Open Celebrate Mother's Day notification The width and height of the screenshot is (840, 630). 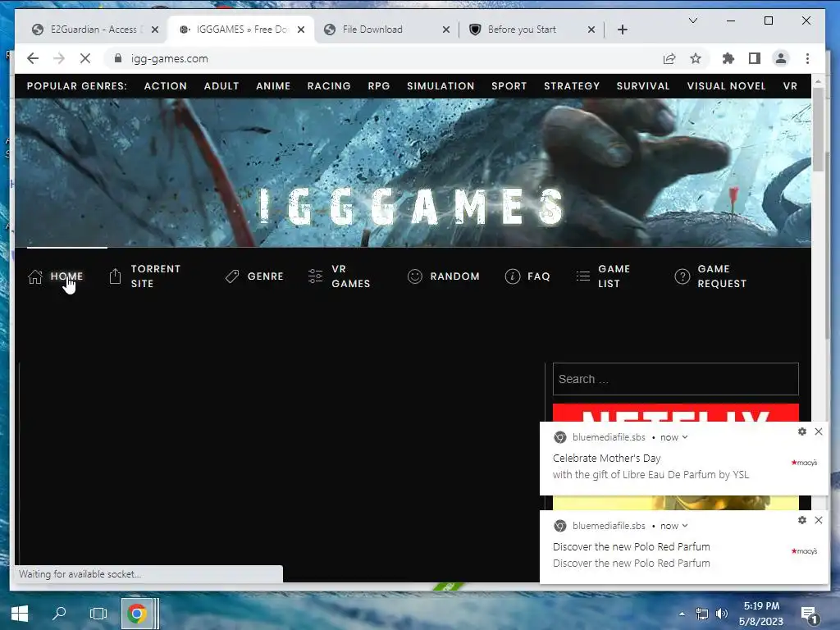click(x=684, y=459)
